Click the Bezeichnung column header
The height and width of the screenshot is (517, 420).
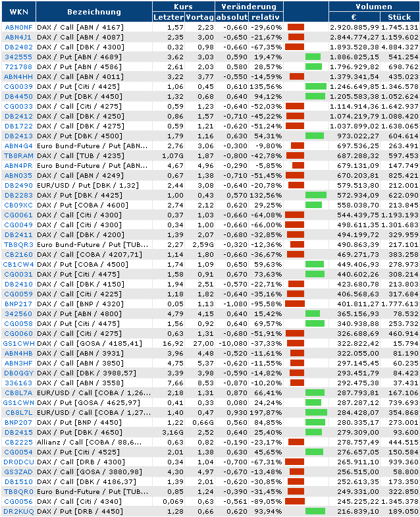(94, 12)
